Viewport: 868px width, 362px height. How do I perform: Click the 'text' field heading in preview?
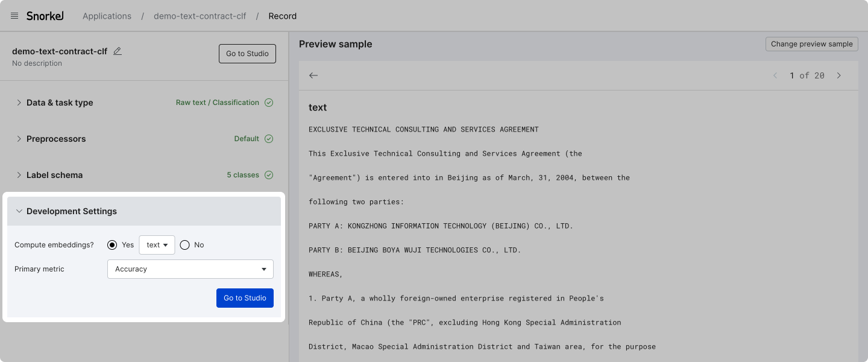318,107
